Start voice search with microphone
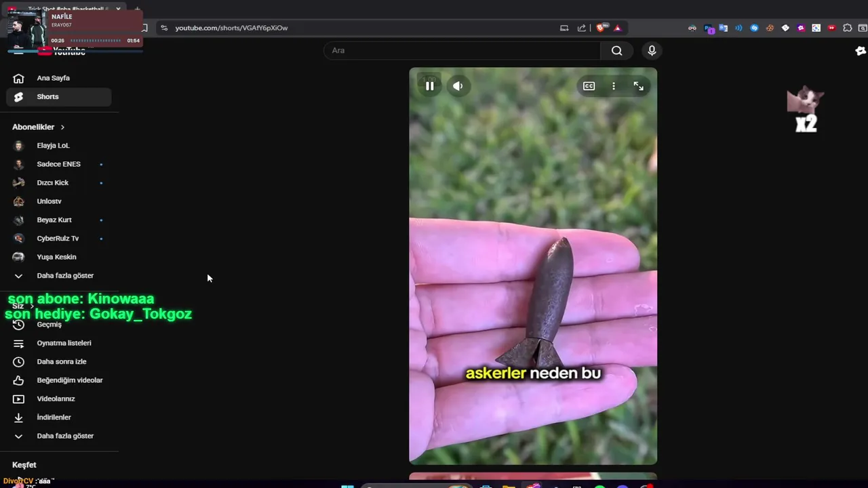 coord(652,50)
